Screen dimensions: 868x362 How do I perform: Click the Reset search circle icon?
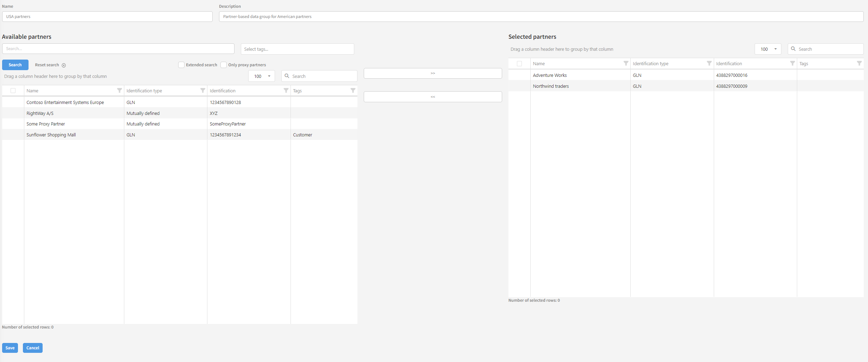[x=64, y=65]
